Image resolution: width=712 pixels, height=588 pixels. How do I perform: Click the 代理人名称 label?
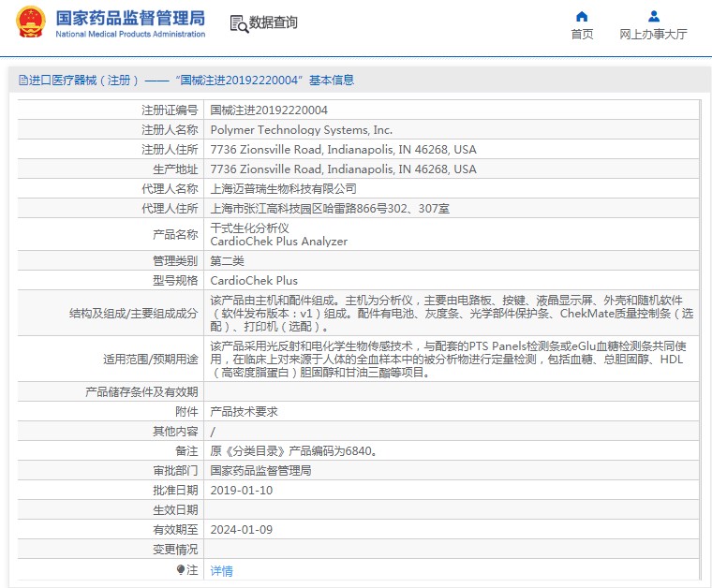click(x=170, y=189)
